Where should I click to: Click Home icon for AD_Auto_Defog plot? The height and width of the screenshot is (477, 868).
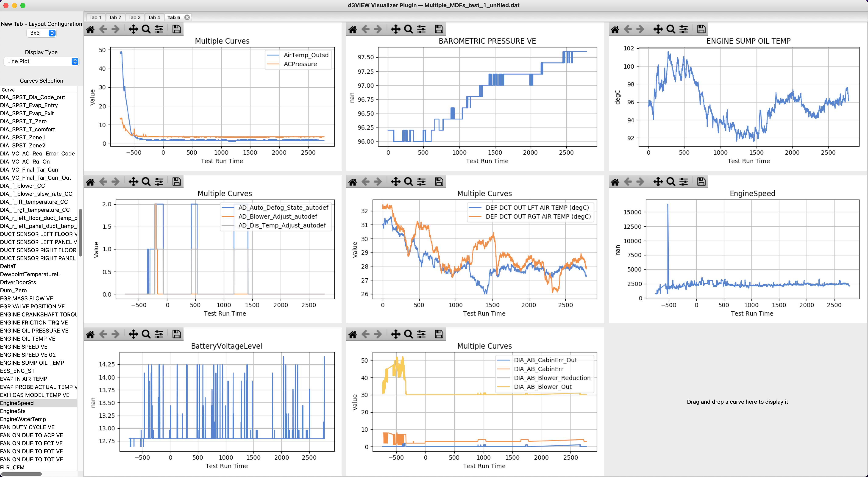coord(90,182)
